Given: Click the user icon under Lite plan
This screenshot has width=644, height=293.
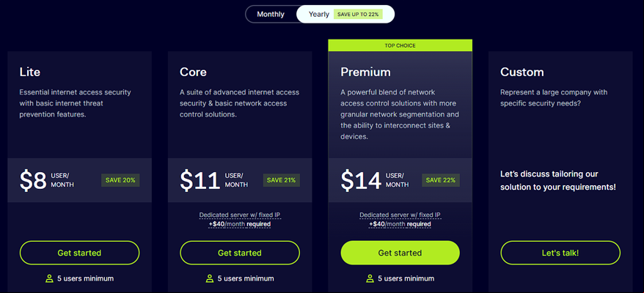Looking at the screenshot, I should 49,278.
